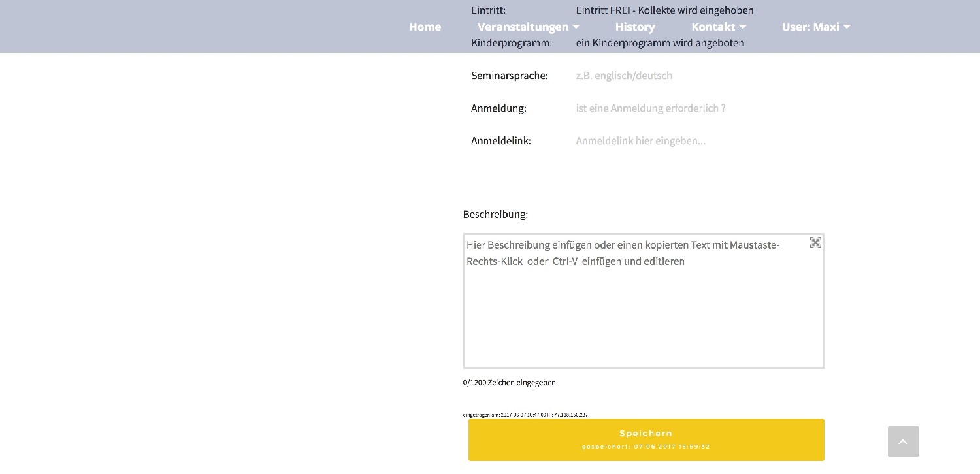Click the 0/1200 Zeichen counter text
Screen dimensions: 980x474
click(x=509, y=383)
